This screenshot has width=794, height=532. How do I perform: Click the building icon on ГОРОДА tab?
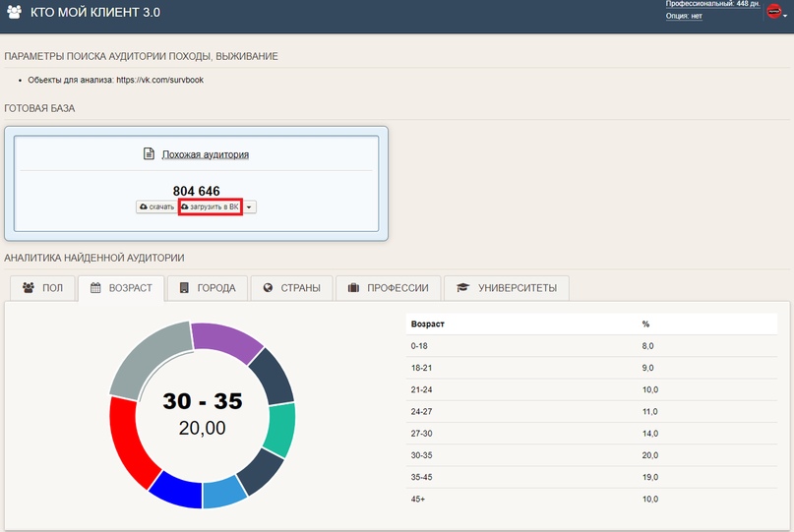[x=183, y=288]
